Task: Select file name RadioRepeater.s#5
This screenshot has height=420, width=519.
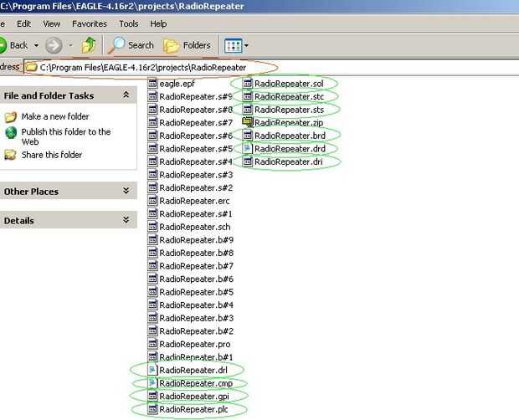Action: tap(196, 149)
